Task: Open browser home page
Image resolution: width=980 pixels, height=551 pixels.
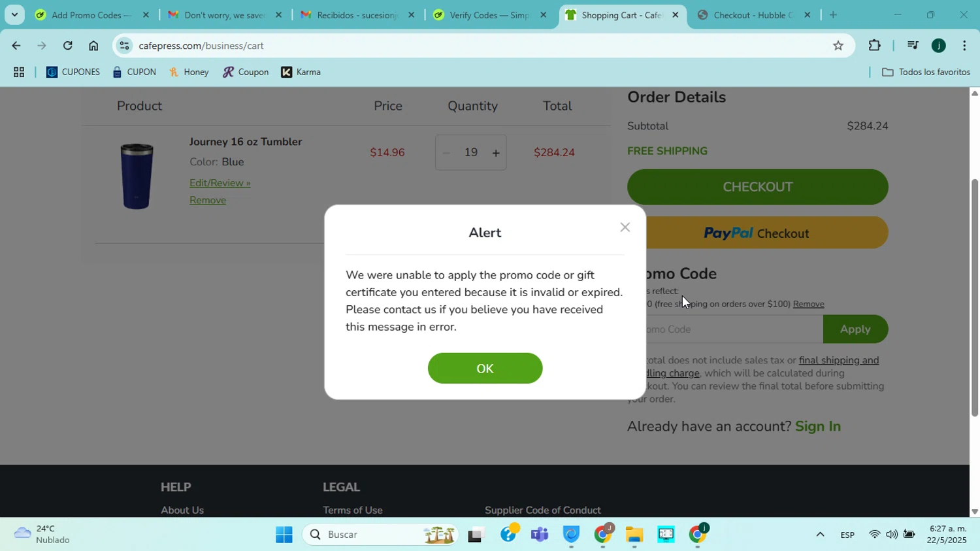Action: 93,46
